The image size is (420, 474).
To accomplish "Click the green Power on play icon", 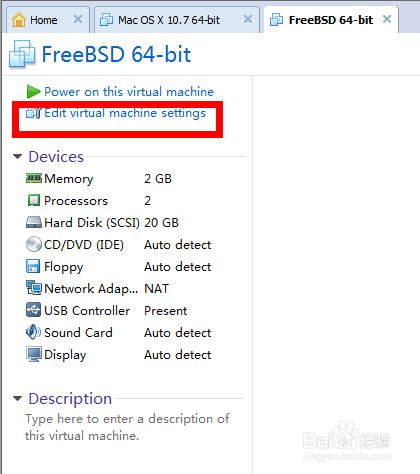I will tap(33, 91).
